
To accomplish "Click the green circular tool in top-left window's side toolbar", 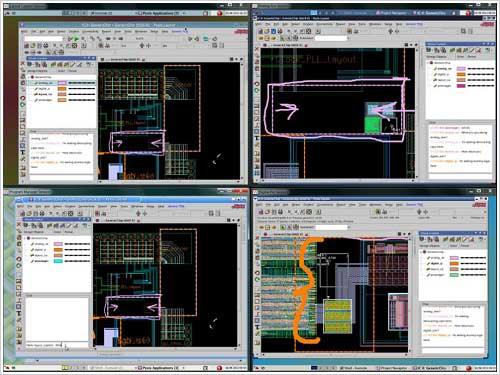I will (x=23, y=105).
